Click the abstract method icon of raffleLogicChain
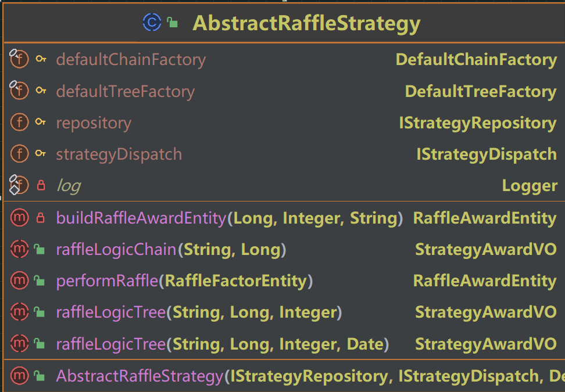This screenshot has width=565, height=392. (19, 249)
